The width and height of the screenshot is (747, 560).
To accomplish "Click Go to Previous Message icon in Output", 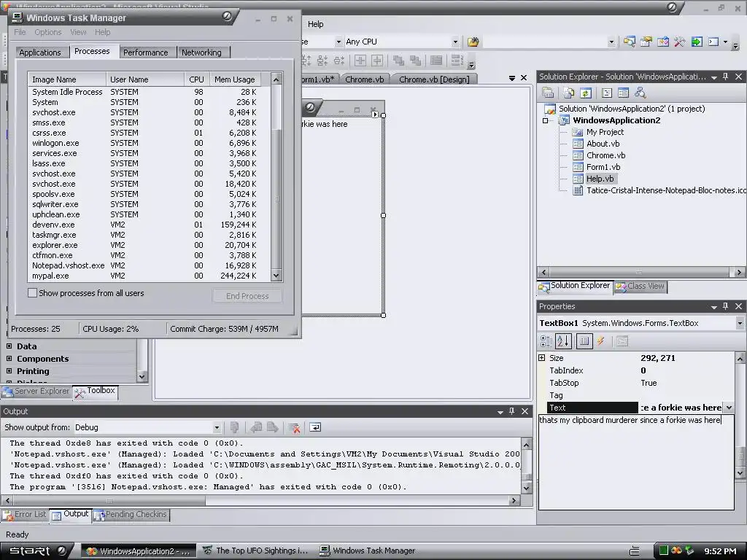I will point(256,427).
